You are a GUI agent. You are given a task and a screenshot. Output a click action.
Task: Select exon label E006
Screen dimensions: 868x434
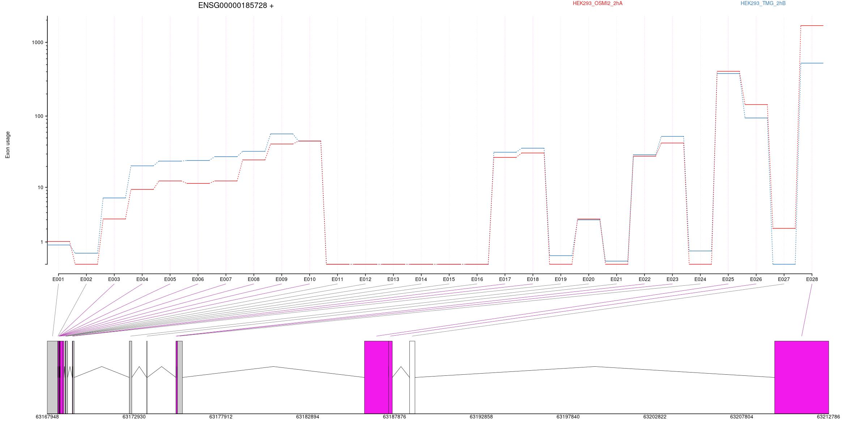coord(198,279)
